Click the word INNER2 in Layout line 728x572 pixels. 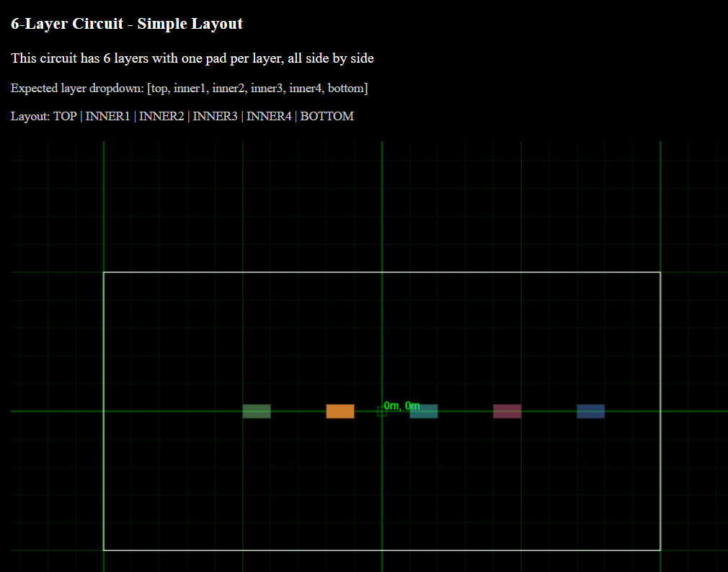point(161,116)
